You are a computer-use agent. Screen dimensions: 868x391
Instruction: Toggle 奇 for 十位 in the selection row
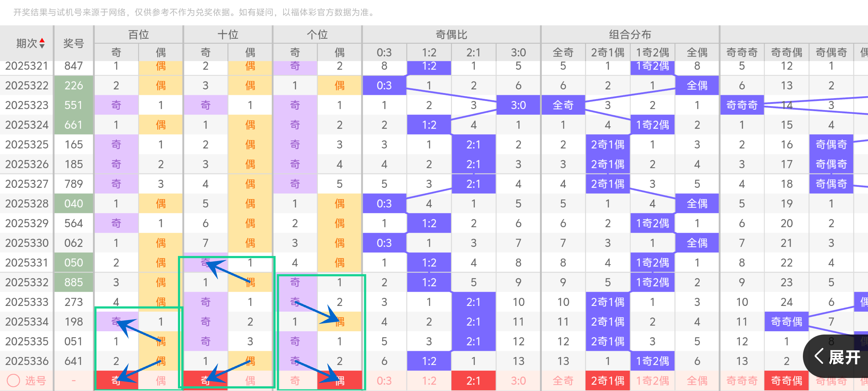(x=205, y=381)
